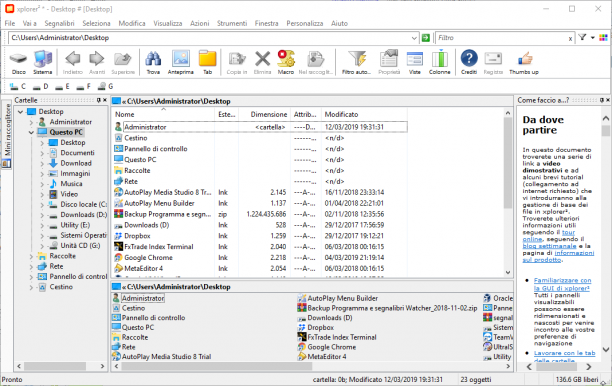Collapse the Desktop root tree node

(20, 112)
